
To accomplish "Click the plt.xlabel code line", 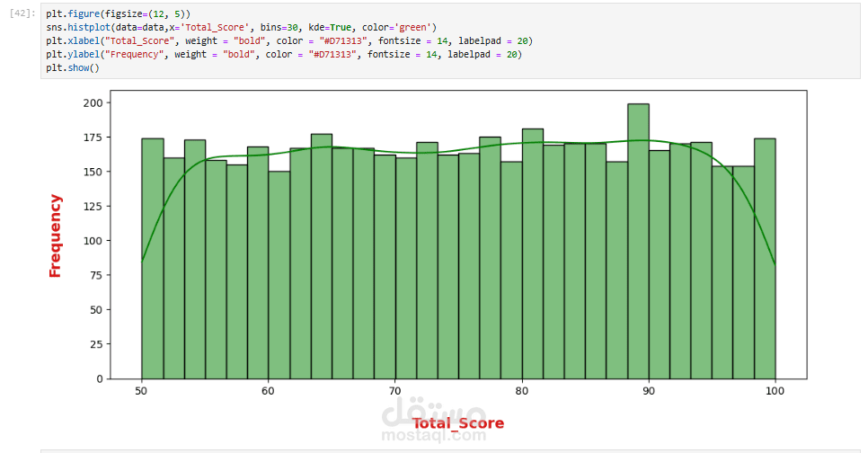I will pyautogui.click(x=289, y=40).
